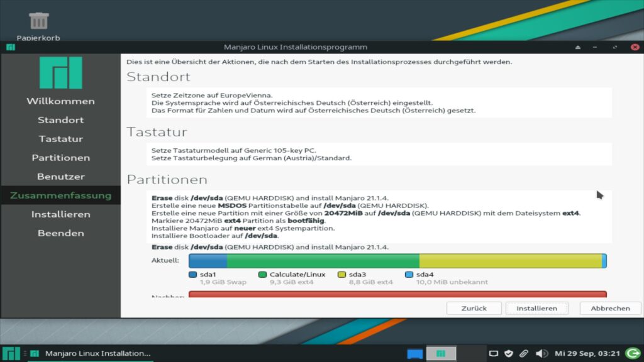The width and height of the screenshot is (644, 362).
Task: Go to the Standort step in sidebar
Action: tap(61, 120)
